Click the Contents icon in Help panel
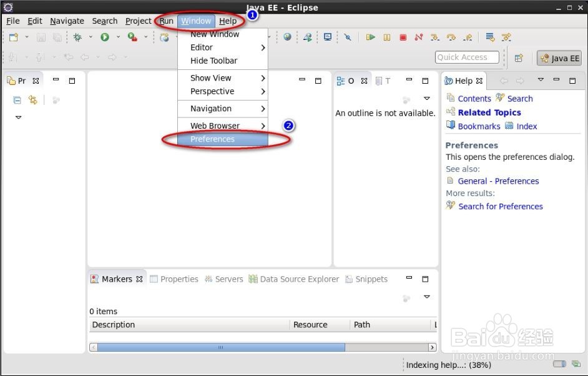Image resolution: width=588 pixels, height=376 pixels. tap(451, 97)
